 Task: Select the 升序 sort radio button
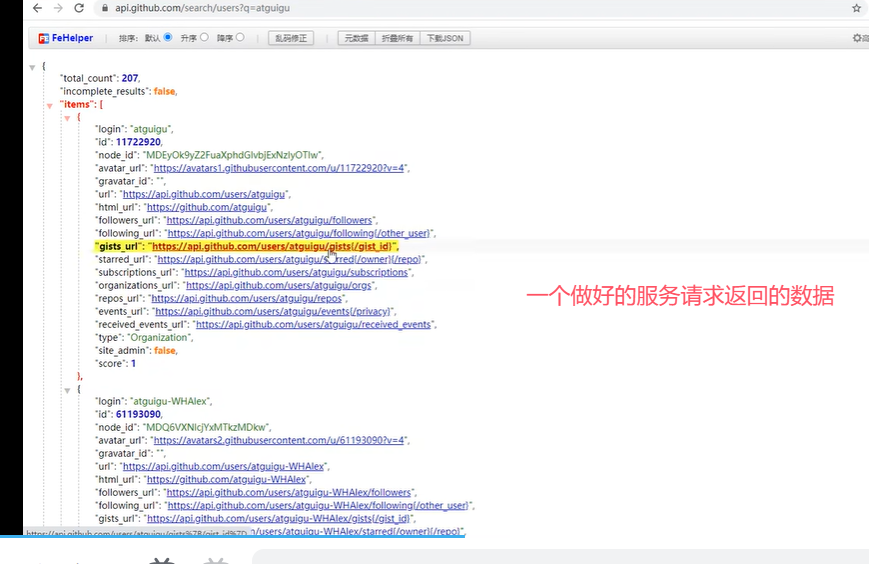[x=205, y=37]
